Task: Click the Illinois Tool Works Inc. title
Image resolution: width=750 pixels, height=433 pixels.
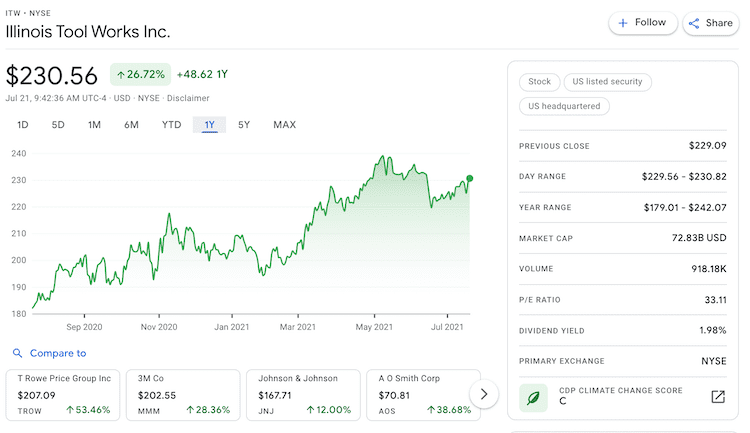Action: coord(88,32)
